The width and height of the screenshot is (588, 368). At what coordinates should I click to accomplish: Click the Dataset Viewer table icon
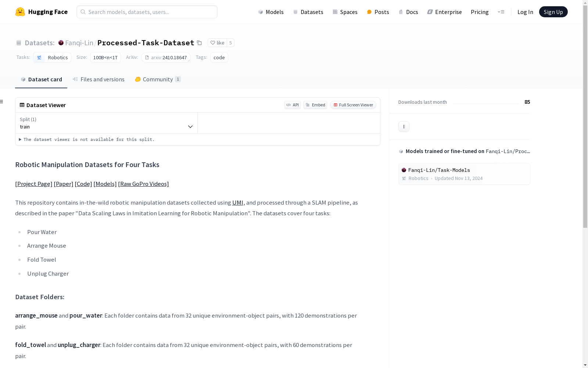pos(22,105)
